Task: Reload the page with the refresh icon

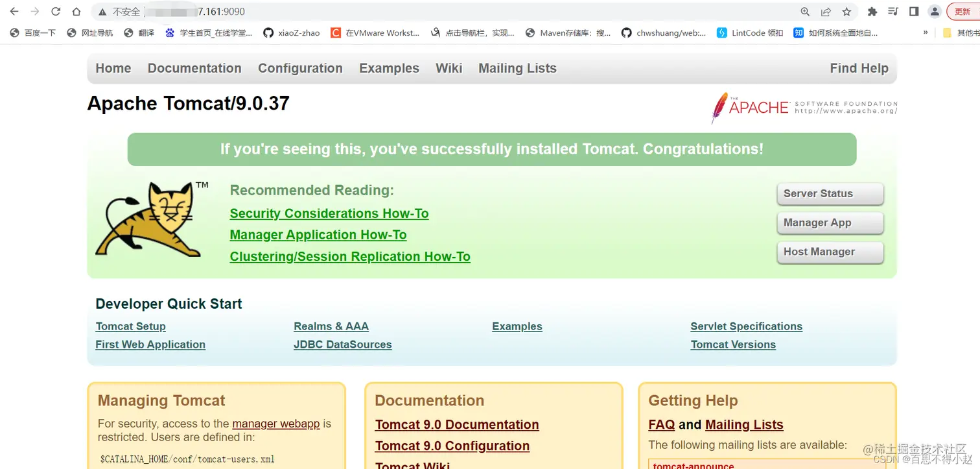Action: click(56, 12)
